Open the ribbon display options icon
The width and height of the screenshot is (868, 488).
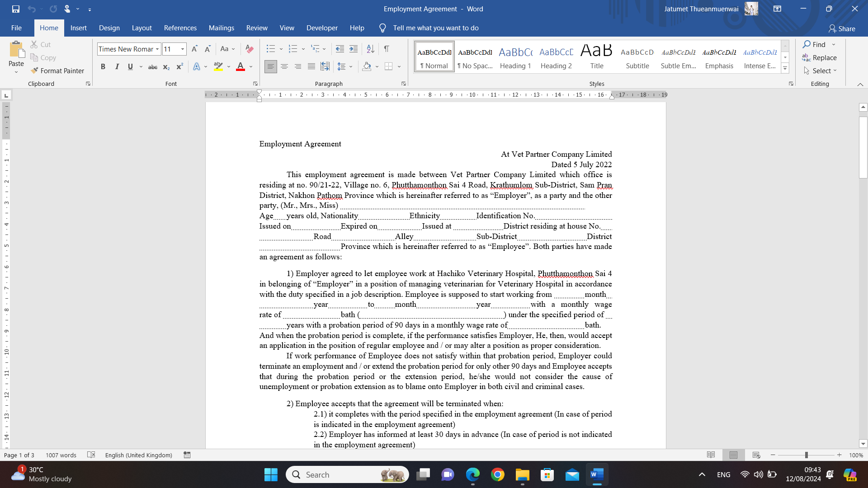pos(777,9)
